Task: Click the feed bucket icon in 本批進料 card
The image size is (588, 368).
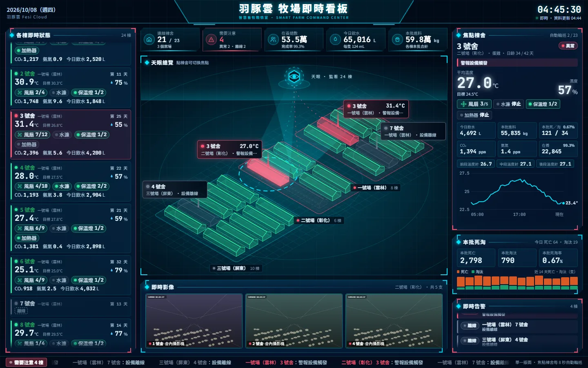Action: point(397,40)
